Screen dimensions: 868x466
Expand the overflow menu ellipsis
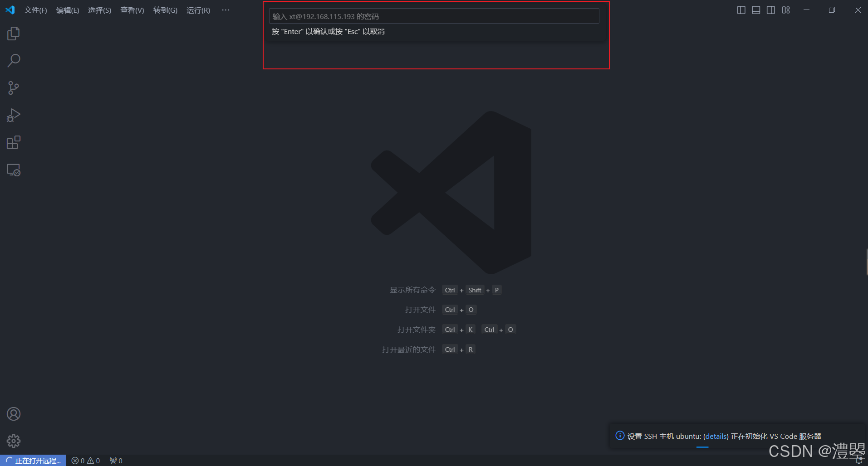click(226, 10)
